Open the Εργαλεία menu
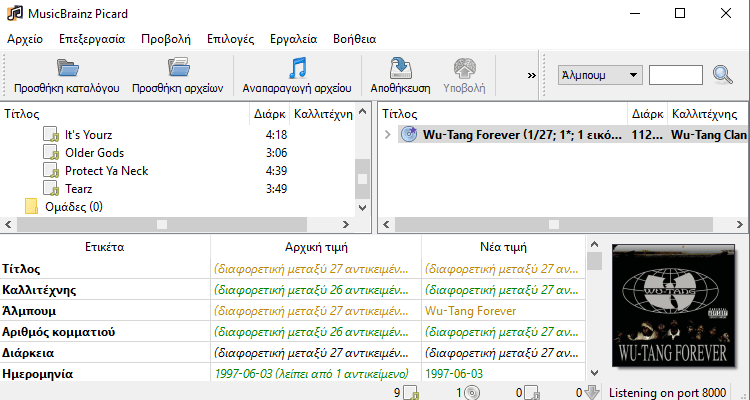750x400 pixels. pos(293,39)
